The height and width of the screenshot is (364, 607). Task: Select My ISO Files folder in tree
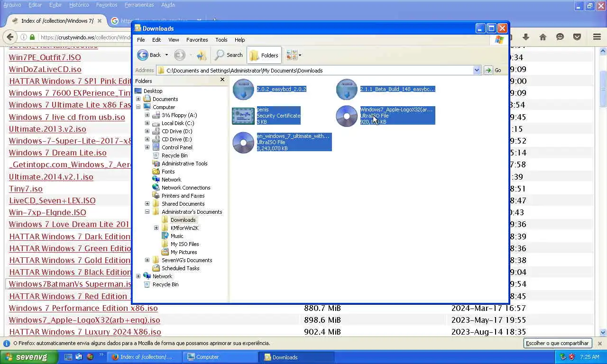pos(184,244)
